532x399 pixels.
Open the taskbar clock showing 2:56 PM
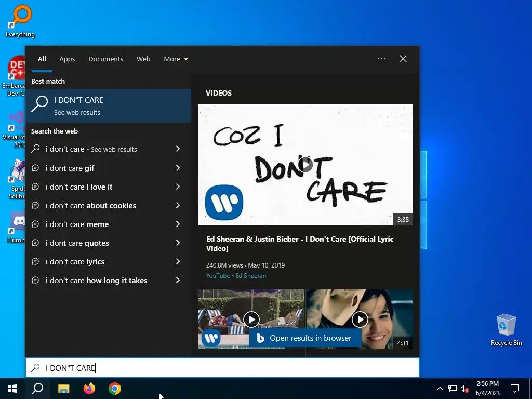[x=487, y=389]
